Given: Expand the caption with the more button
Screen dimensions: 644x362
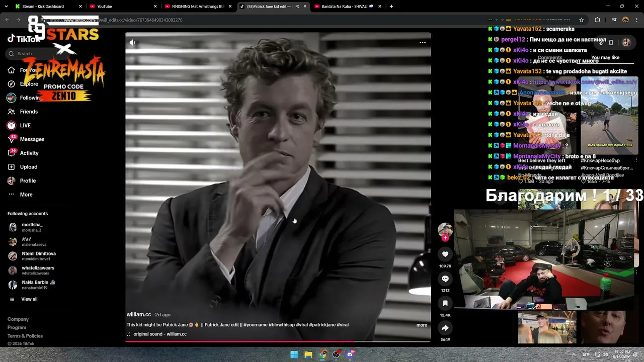Looking at the screenshot, I should coord(422,325).
